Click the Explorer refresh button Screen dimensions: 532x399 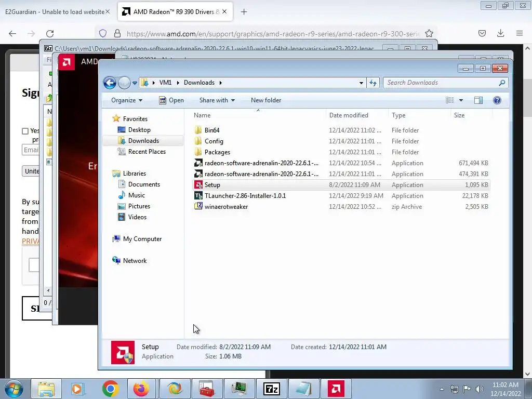373,83
